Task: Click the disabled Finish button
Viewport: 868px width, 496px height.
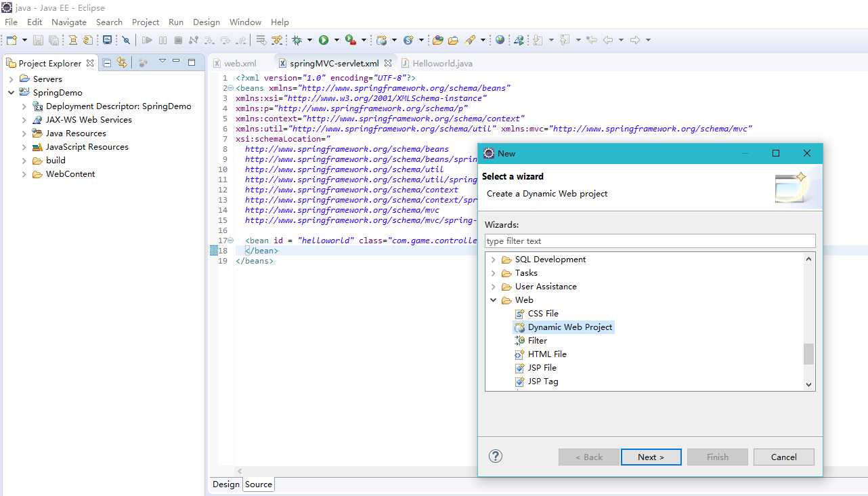Action: 718,457
